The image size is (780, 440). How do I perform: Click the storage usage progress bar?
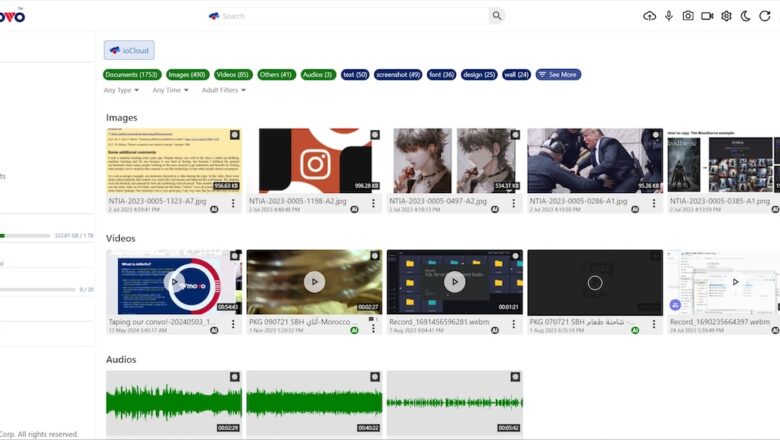(25, 235)
